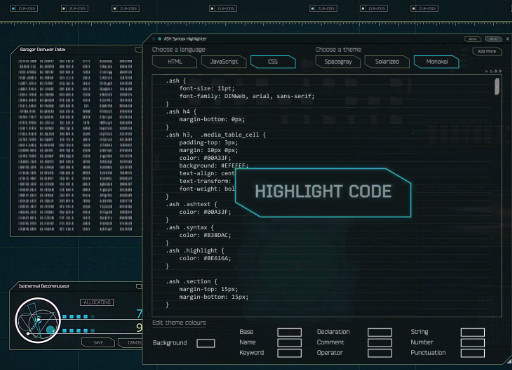
Task: Click the code line 'font-family: DINWeb, arial, sans-serif;'
Action: click(x=247, y=96)
